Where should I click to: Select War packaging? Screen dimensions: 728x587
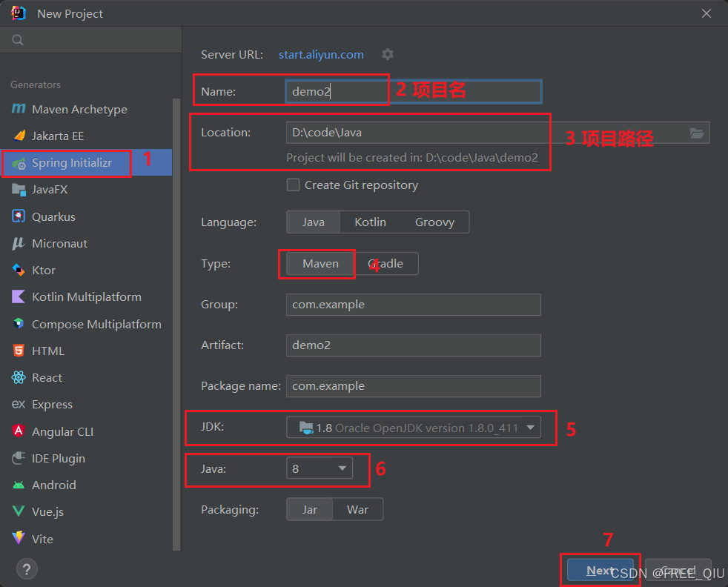point(357,509)
